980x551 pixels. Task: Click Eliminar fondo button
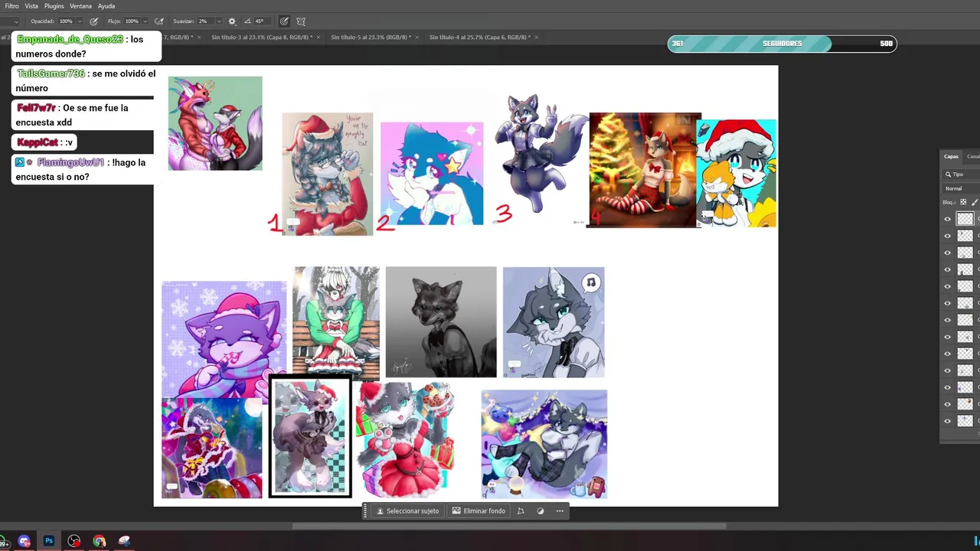(x=479, y=511)
